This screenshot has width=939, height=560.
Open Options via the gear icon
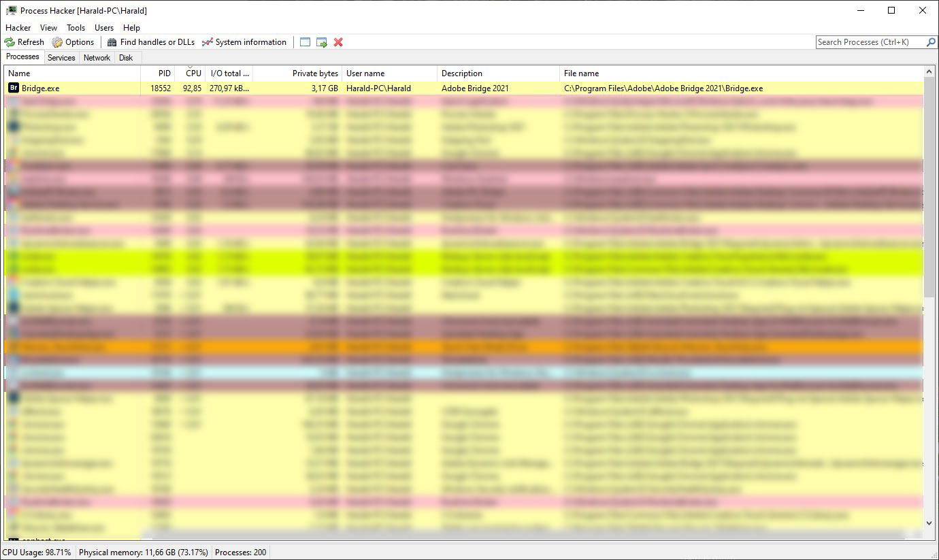pyautogui.click(x=58, y=42)
